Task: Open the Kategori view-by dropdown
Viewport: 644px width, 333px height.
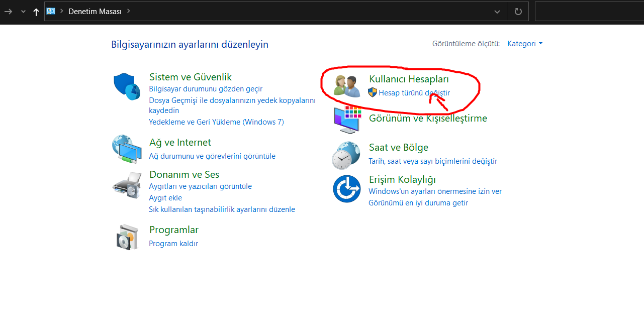Action: tap(525, 44)
